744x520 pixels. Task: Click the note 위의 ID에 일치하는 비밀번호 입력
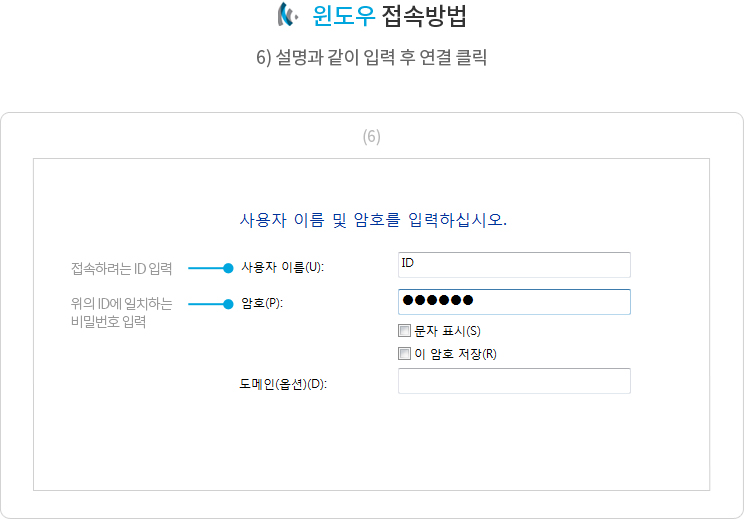point(121,313)
